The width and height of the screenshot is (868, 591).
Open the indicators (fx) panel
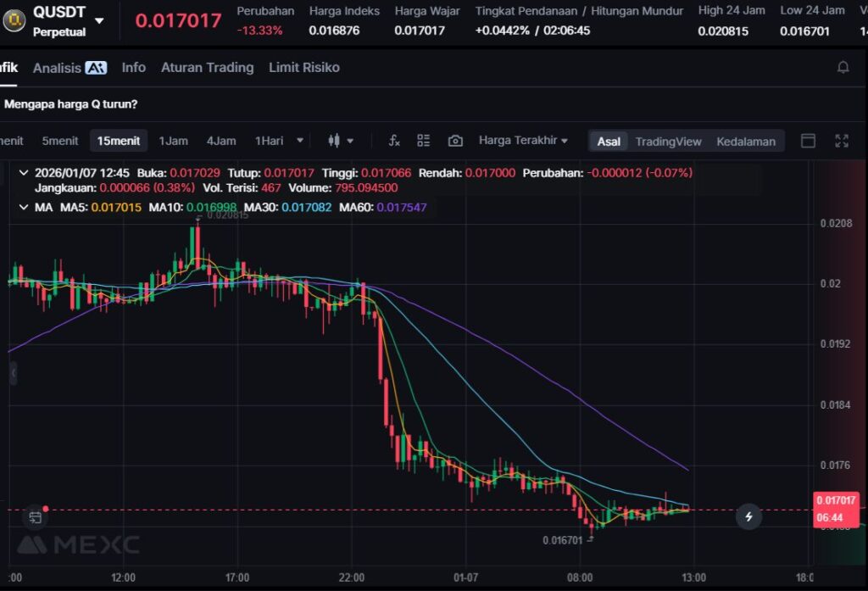coord(393,141)
